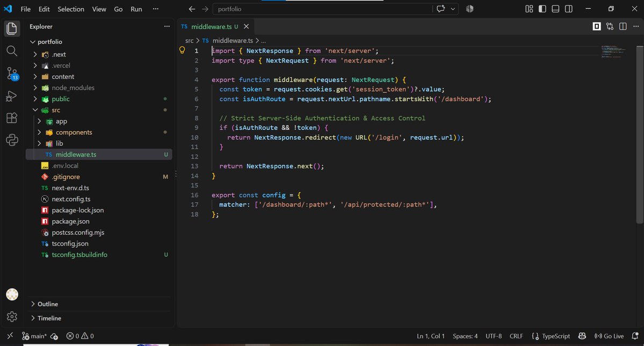Expand the .next folder

click(x=35, y=54)
